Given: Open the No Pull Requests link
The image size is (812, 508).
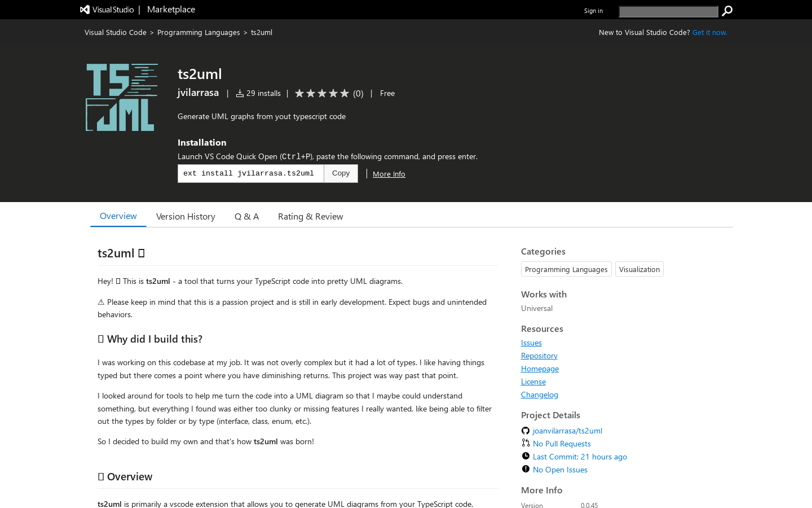Looking at the screenshot, I should tap(562, 444).
